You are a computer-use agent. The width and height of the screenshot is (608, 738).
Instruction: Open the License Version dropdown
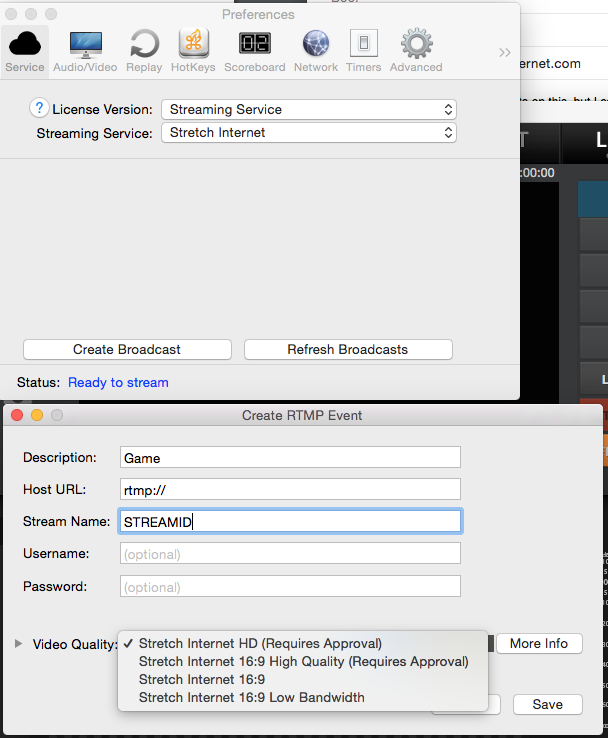pyautogui.click(x=308, y=109)
